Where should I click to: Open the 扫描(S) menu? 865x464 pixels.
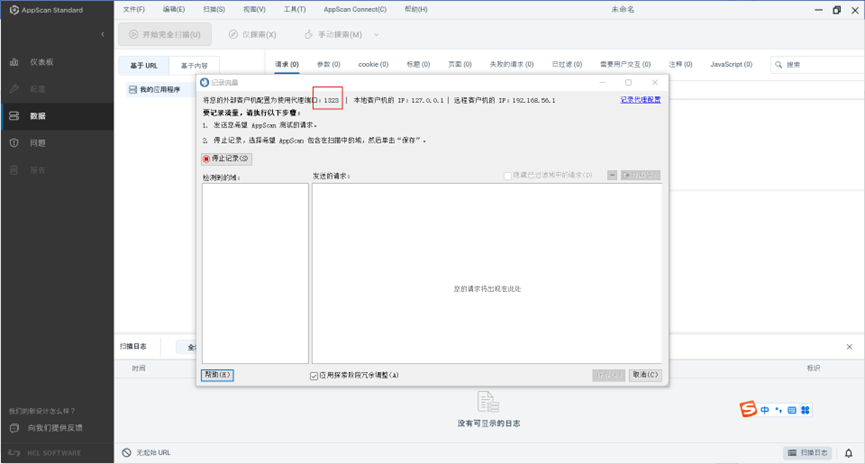point(214,9)
